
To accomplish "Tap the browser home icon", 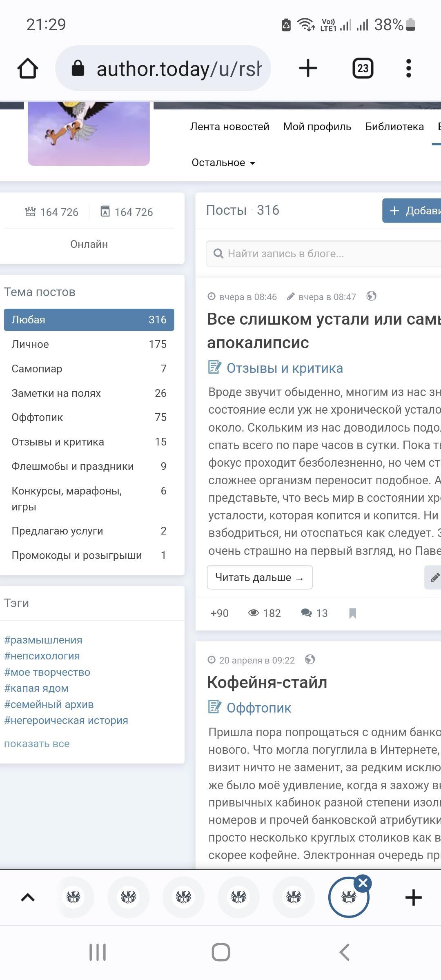I will click(x=28, y=68).
